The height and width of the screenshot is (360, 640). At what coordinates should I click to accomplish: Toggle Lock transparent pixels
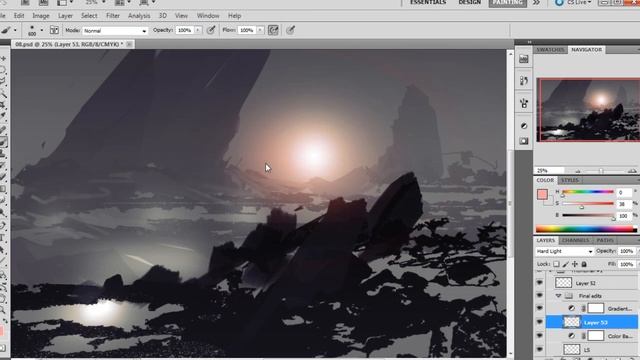[556, 264]
